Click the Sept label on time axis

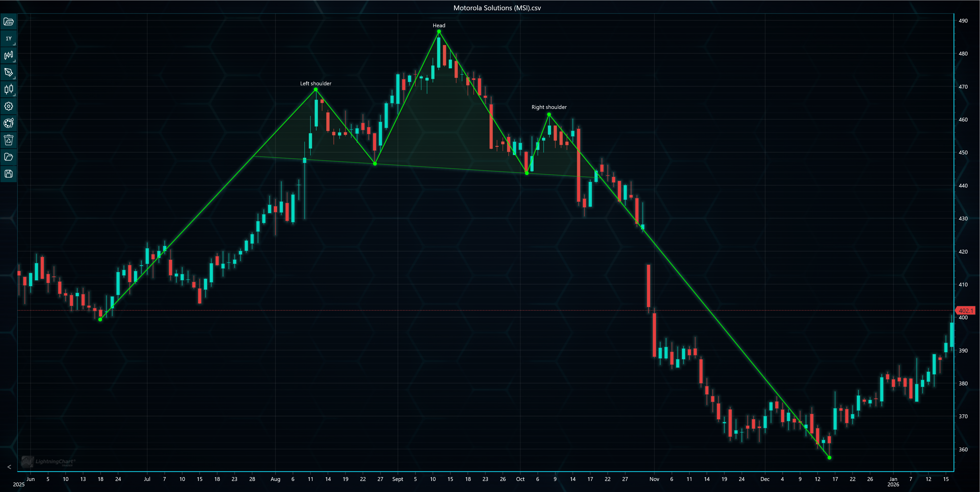point(398,479)
